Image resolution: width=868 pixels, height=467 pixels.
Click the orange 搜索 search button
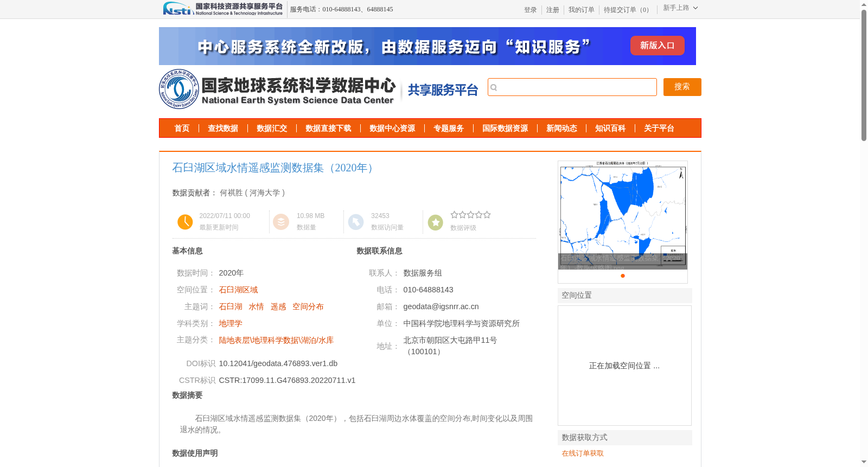pos(682,87)
